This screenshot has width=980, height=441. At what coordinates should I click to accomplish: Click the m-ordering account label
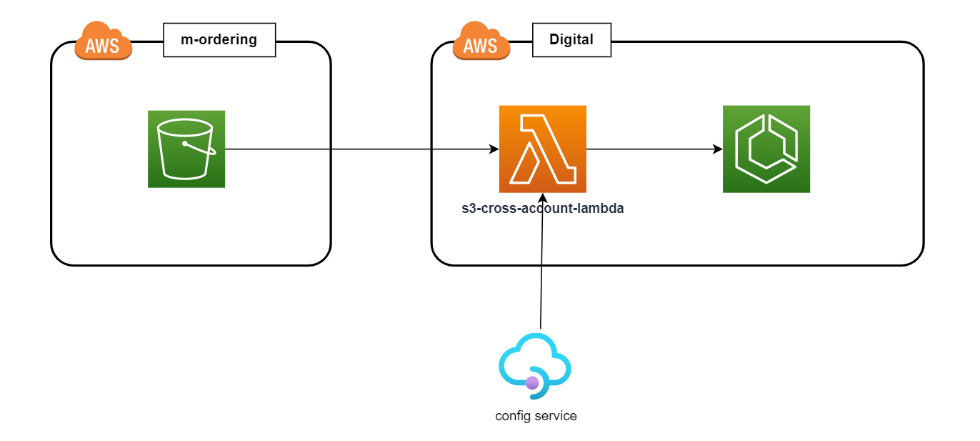(x=219, y=40)
